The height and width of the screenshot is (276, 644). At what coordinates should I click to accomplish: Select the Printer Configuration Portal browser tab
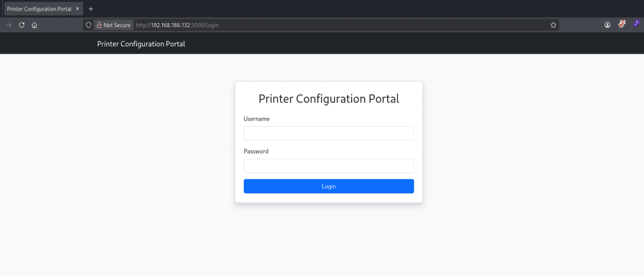[x=43, y=9]
